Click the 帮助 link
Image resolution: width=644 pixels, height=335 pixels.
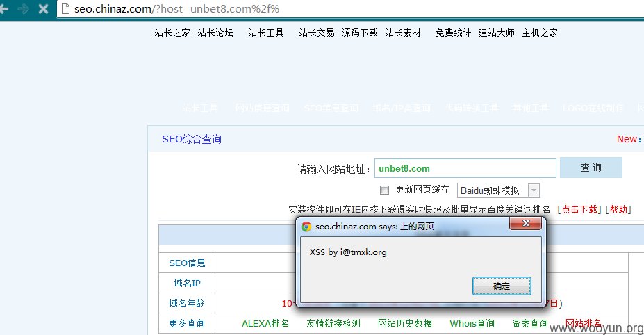pos(618,209)
